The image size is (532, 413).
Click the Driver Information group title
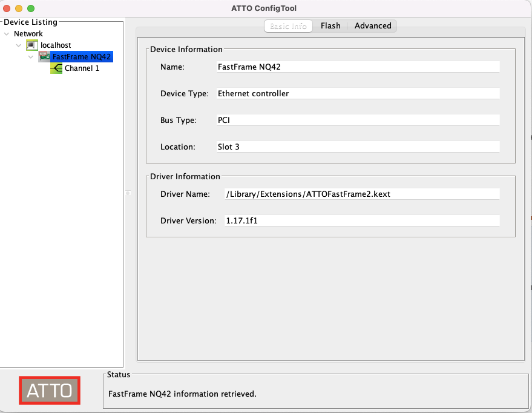(x=185, y=176)
